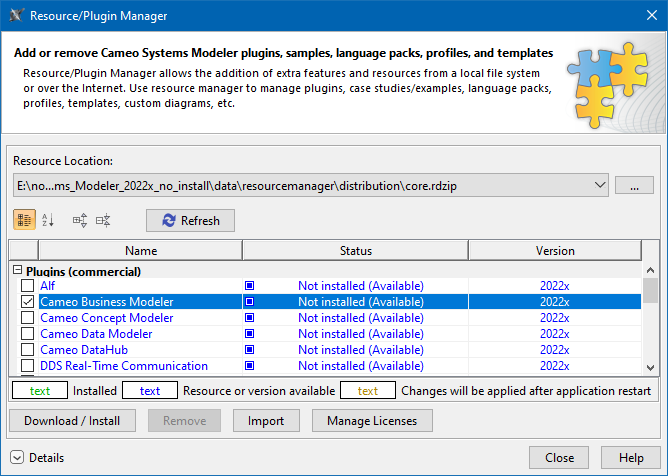This screenshot has height=476, width=668.
Task: Open the Resource Location dropdown
Action: (x=599, y=185)
